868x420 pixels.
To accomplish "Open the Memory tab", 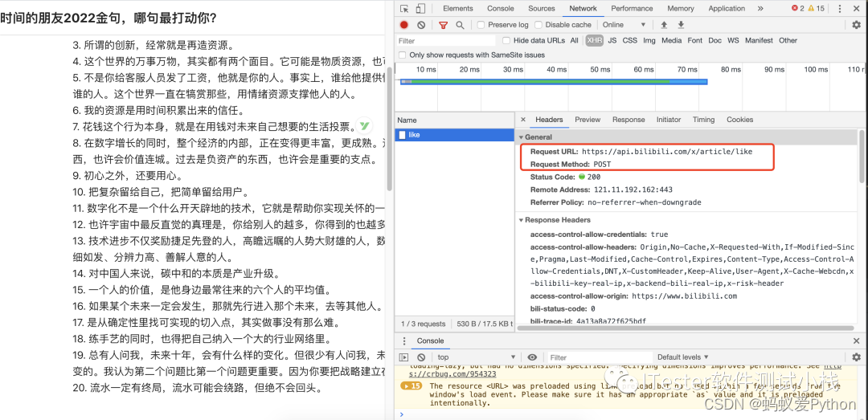I will pyautogui.click(x=681, y=8).
